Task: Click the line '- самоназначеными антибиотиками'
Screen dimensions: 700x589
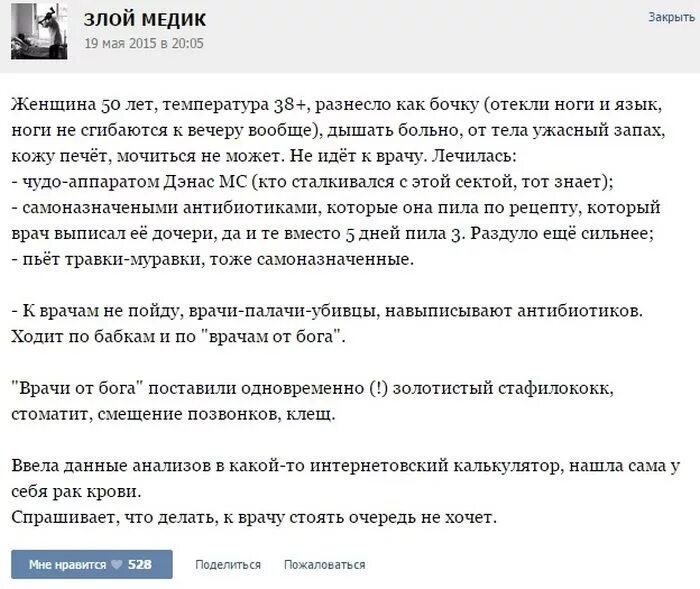Action: click(336, 208)
